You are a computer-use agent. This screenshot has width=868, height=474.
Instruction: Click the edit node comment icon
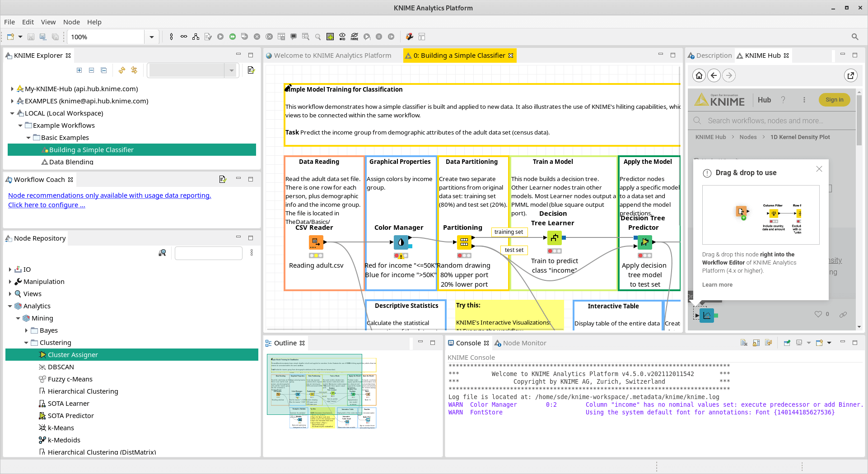[x=294, y=37]
